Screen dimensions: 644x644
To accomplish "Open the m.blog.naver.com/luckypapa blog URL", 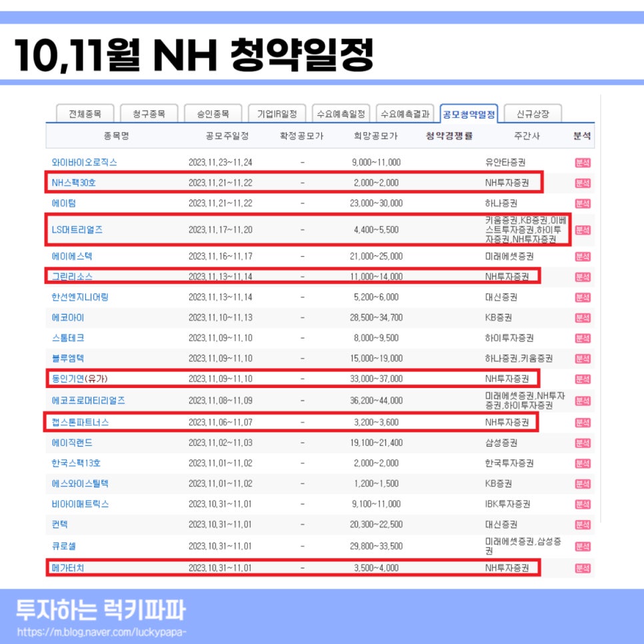I will (102, 632).
